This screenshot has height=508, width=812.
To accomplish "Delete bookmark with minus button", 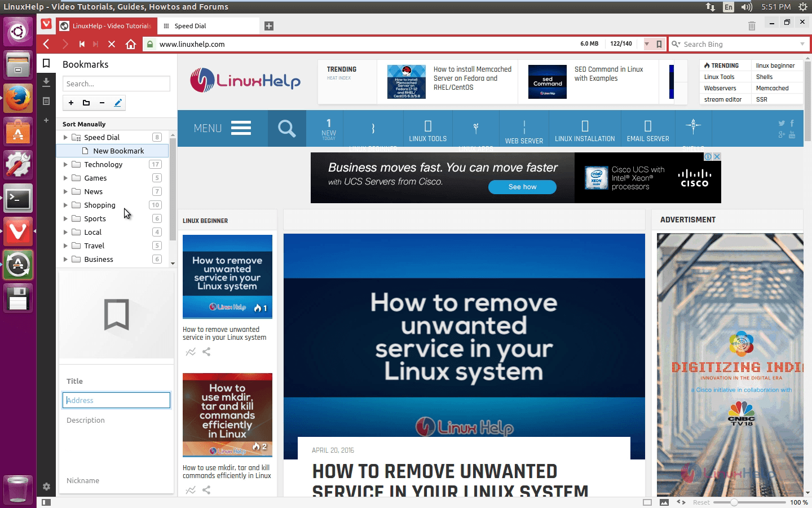I will coord(102,103).
